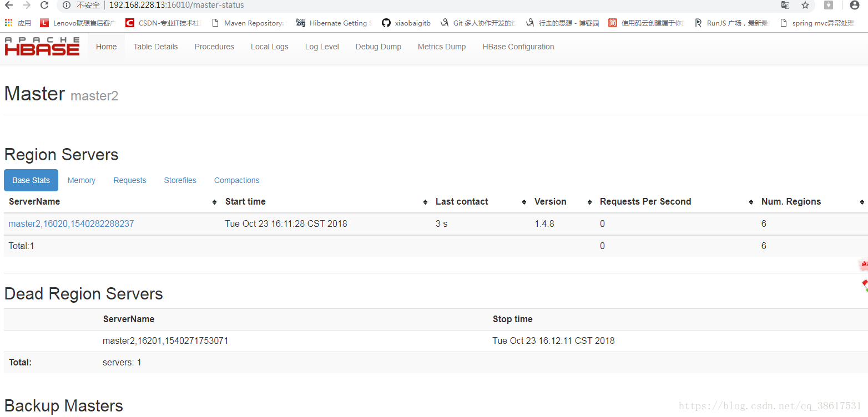Open the user profile avatar icon
Screen dimensions: 868x417
855,5
